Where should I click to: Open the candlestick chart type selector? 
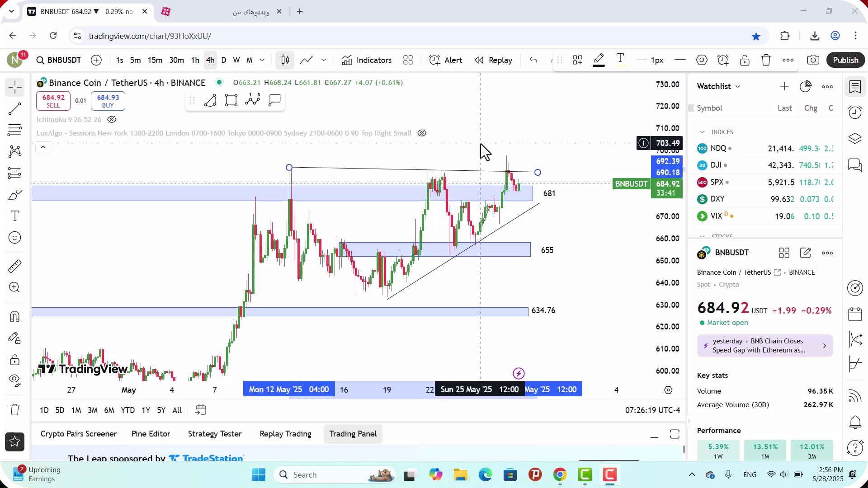click(x=285, y=60)
